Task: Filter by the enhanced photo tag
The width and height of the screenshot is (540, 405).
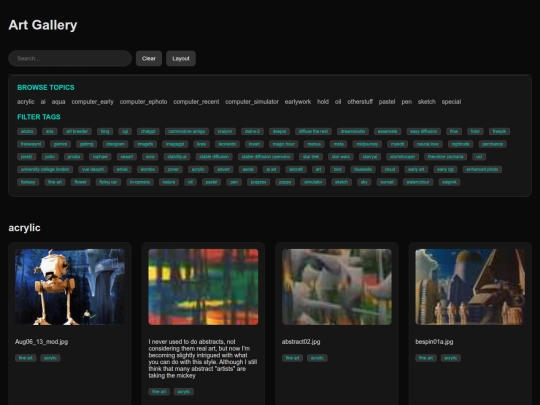Action: (482, 170)
